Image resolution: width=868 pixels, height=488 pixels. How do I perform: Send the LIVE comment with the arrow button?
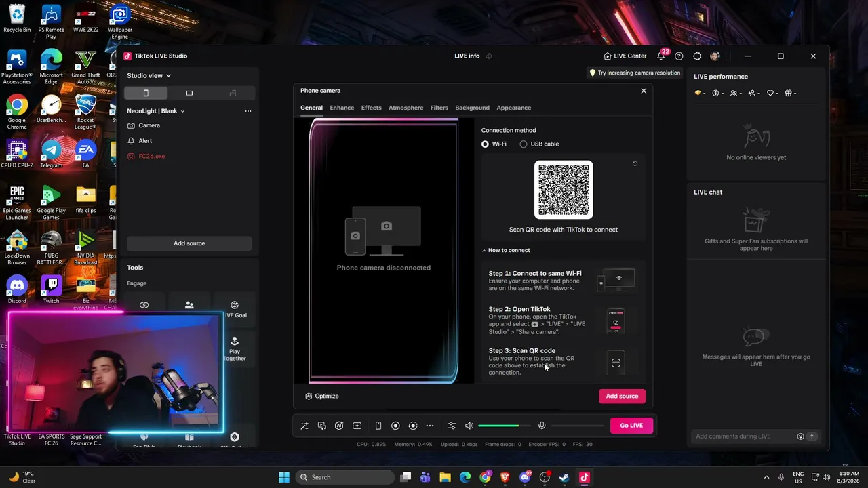(x=812, y=436)
